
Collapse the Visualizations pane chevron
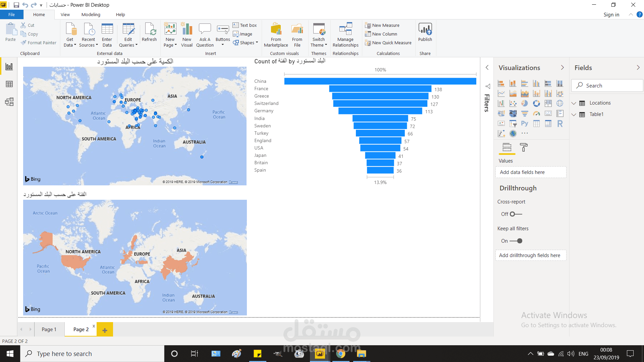[562, 68]
